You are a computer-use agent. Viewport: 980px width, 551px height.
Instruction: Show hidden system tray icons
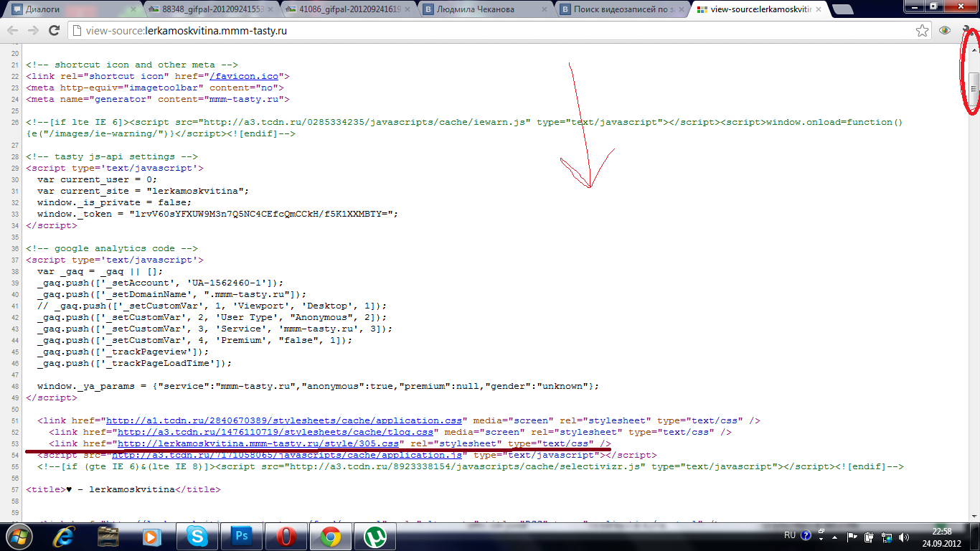pyautogui.click(x=836, y=537)
